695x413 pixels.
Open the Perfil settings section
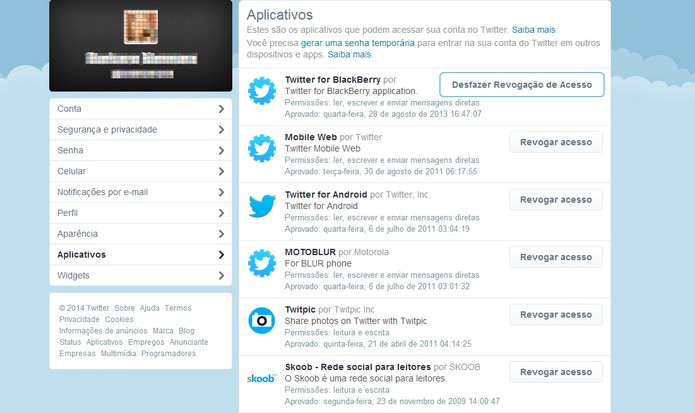click(x=141, y=213)
